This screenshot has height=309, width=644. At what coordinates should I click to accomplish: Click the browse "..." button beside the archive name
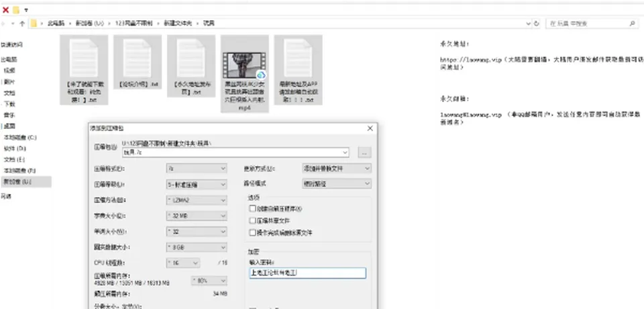tap(364, 152)
